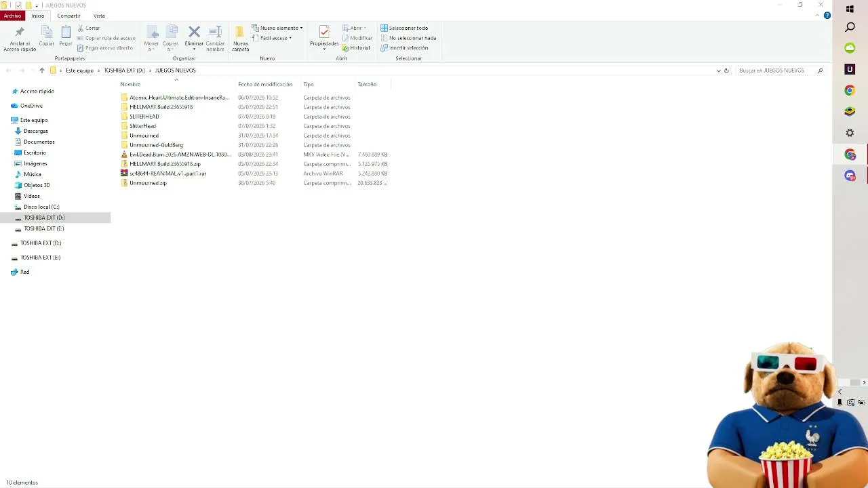Click Modificar in the Abrir group
The width and height of the screenshot is (868, 488).
pos(357,38)
